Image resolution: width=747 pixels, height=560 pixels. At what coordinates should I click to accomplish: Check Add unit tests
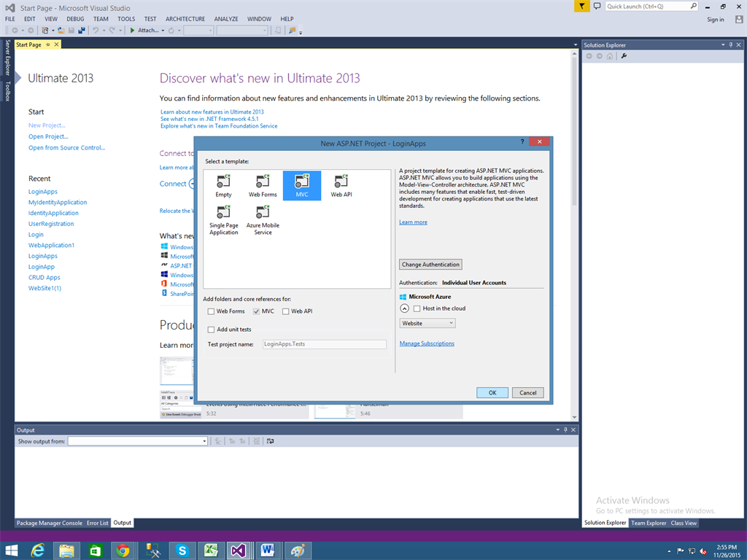click(211, 330)
